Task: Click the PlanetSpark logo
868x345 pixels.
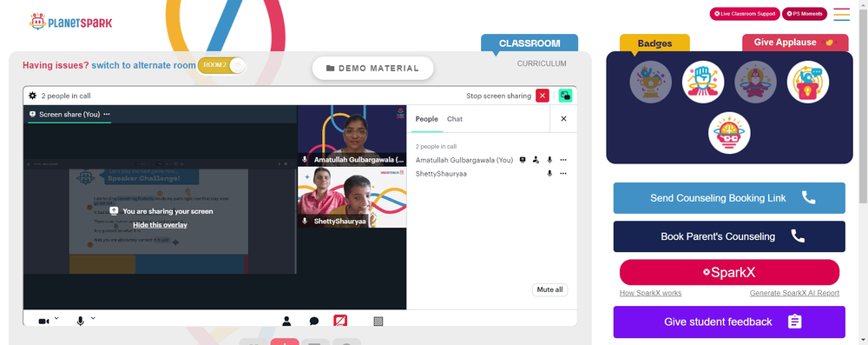Action: click(71, 23)
